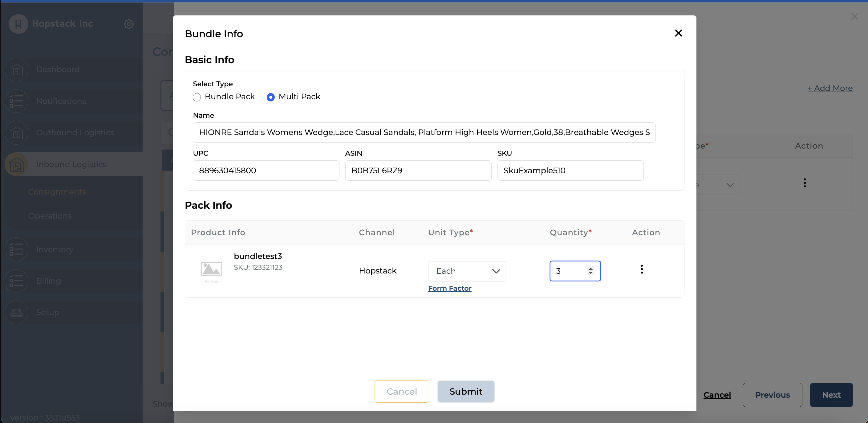
Task: Open bundletest3 row action menu
Action: pos(642,269)
